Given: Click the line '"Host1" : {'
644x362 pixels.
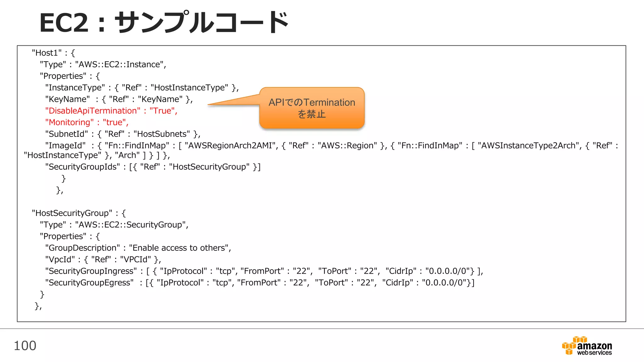Looking at the screenshot, I should 53,53.
